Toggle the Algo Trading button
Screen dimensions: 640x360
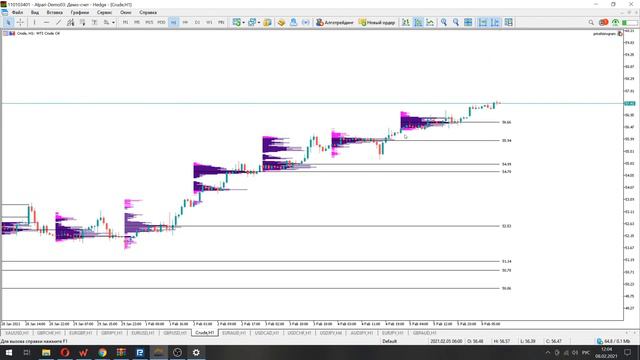click(x=335, y=22)
